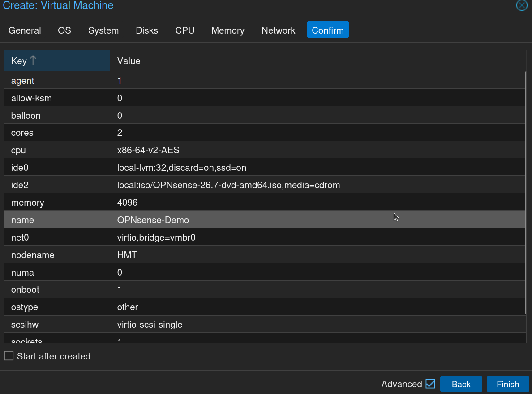532x394 pixels.
Task: Select the agent row key
Action: (x=23, y=81)
